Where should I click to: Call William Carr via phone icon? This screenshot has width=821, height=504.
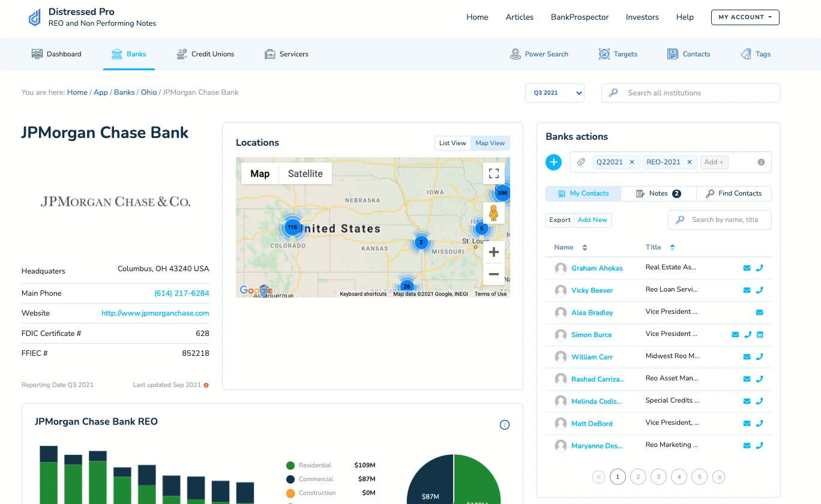760,357
